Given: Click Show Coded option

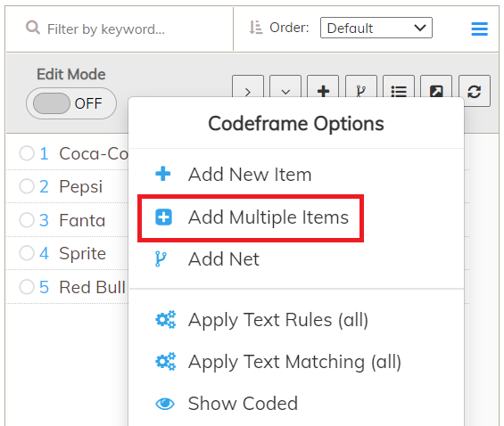Looking at the screenshot, I should point(243,404).
